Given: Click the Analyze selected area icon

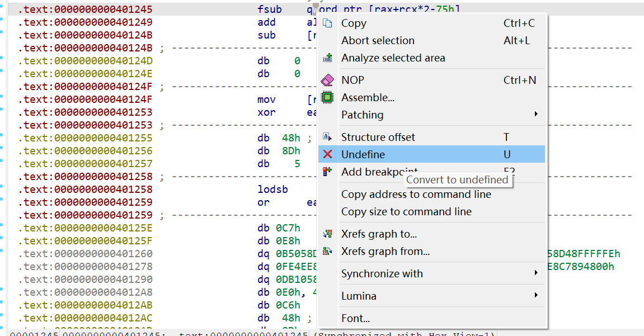Looking at the screenshot, I should [328, 58].
